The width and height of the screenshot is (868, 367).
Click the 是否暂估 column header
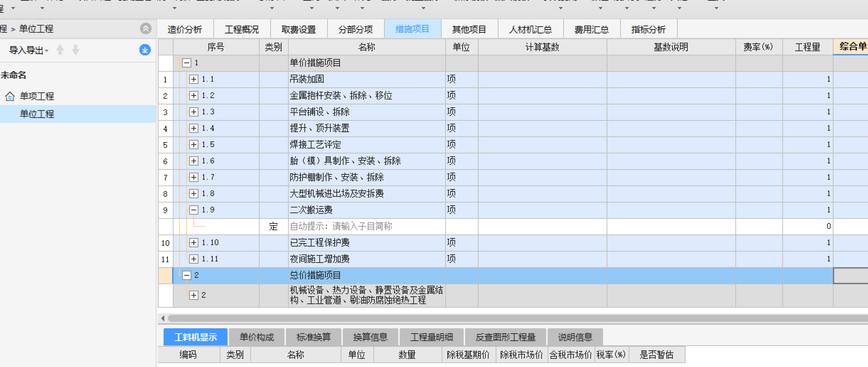click(656, 355)
